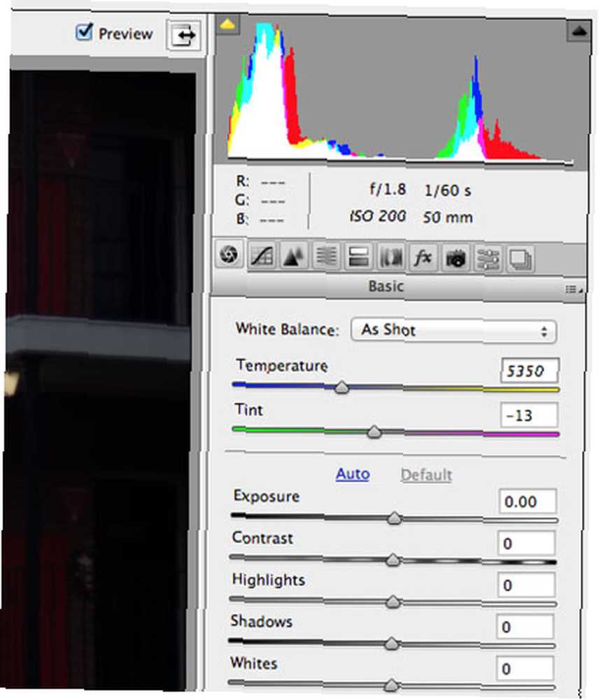
Task: Click the Contrast value field
Action: [x=527, y=543]
